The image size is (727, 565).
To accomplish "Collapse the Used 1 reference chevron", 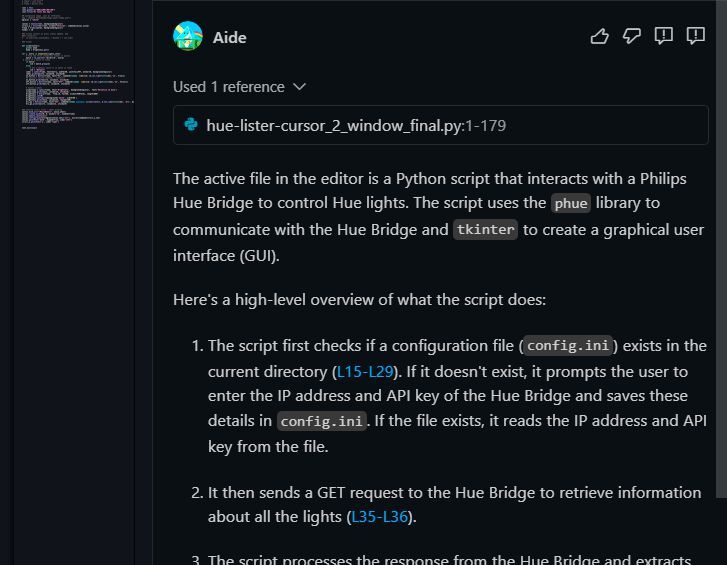I will pos(299,87).
